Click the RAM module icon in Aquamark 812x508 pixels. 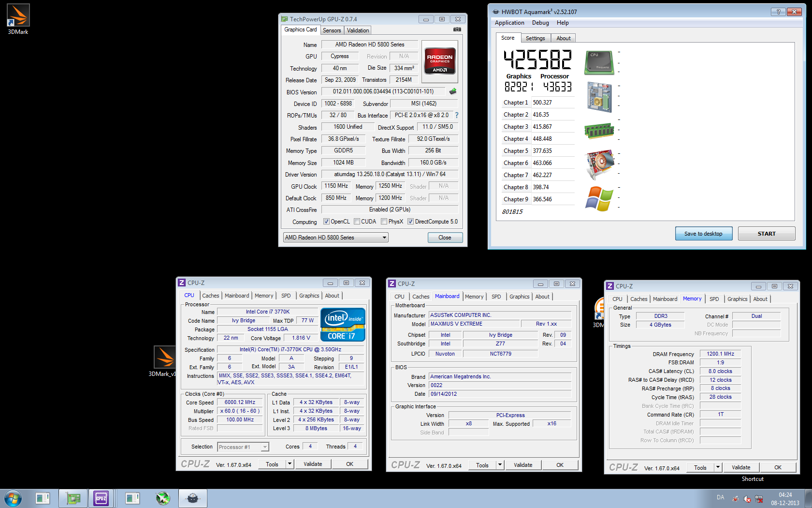(599, 131)
